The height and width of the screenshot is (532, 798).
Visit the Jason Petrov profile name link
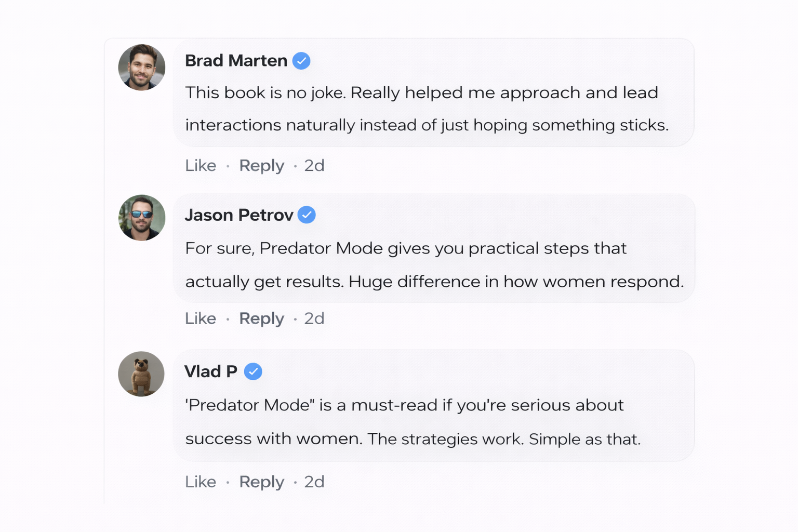[239, 215]
